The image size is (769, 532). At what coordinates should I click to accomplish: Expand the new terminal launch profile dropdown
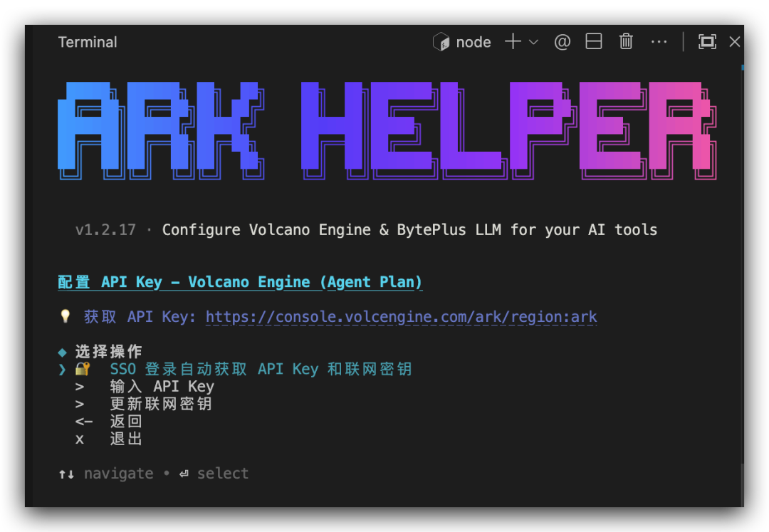(x=533, y=42)
